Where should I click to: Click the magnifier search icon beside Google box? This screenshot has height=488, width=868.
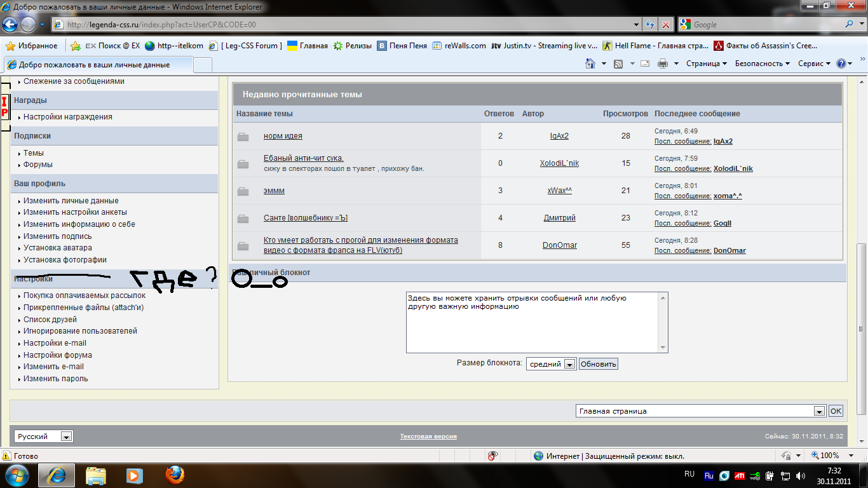[850, 24]
